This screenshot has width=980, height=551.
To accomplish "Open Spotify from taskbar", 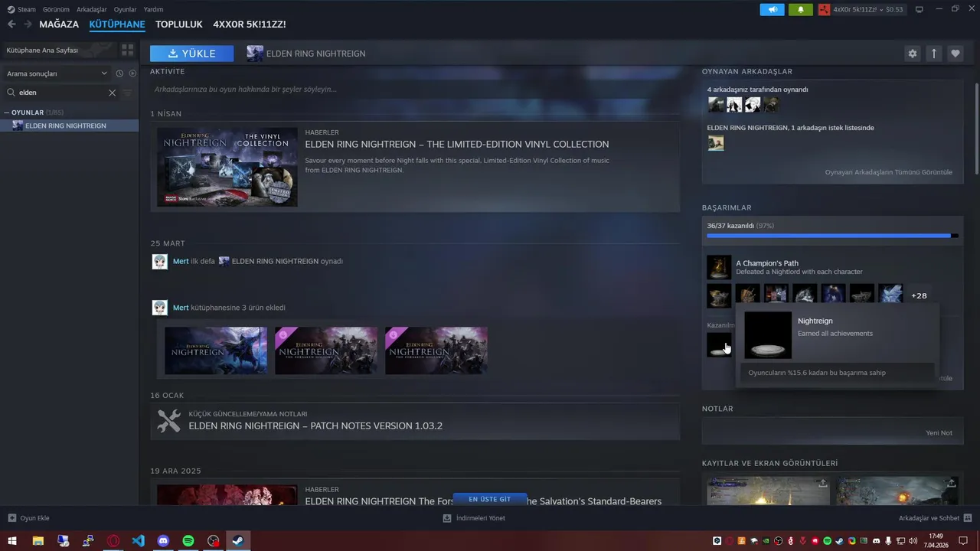I will pos(188,541).
